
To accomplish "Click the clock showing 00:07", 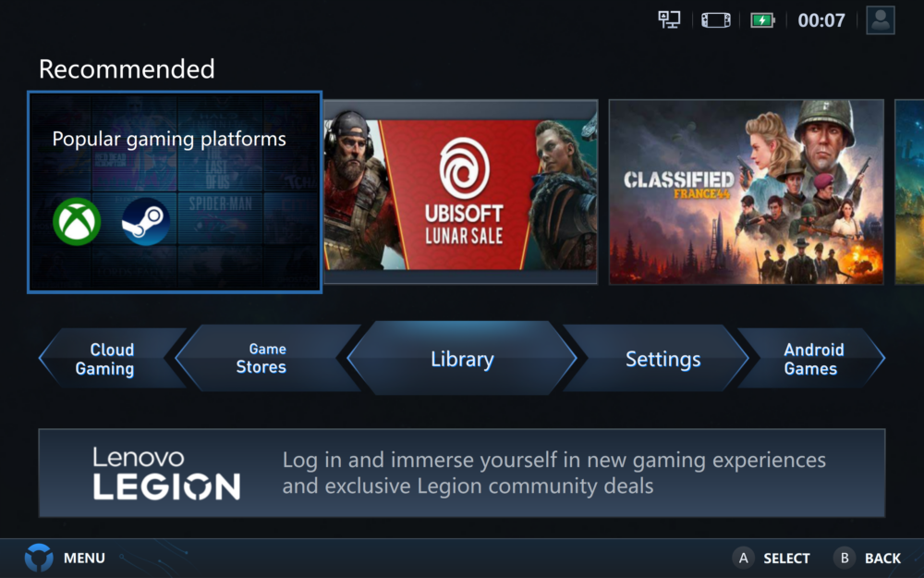I will (821, 20).
